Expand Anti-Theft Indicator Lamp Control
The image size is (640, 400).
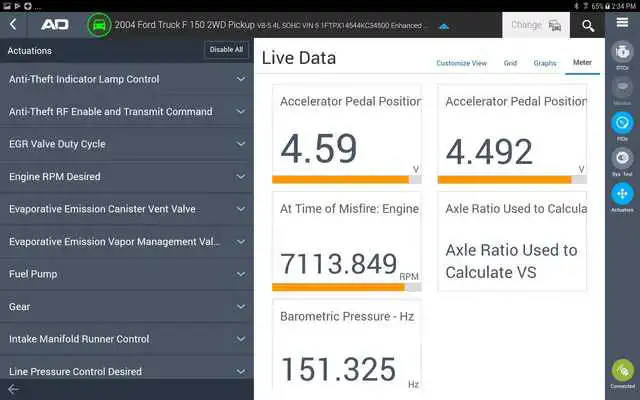coord(127,79)
